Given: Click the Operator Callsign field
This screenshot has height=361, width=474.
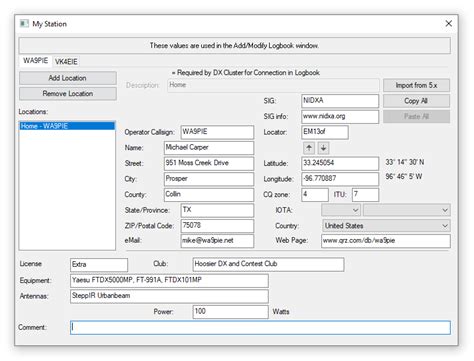Looking at the screenshot, I should tap(217, 132).
